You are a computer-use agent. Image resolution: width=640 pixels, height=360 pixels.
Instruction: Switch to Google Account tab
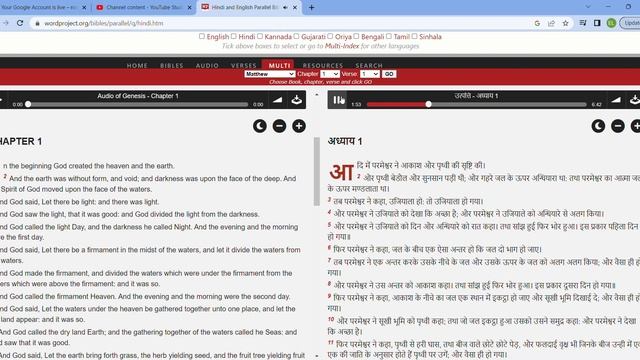pos(39,7)
